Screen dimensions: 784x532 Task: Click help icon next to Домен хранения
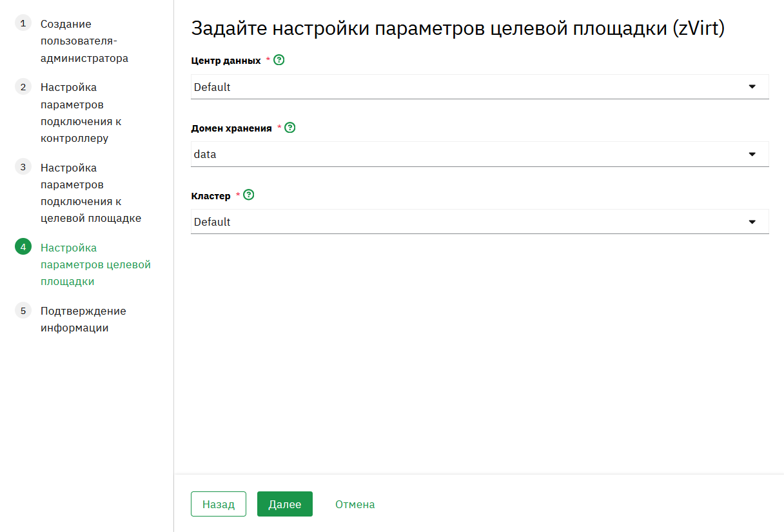point(290,128)
